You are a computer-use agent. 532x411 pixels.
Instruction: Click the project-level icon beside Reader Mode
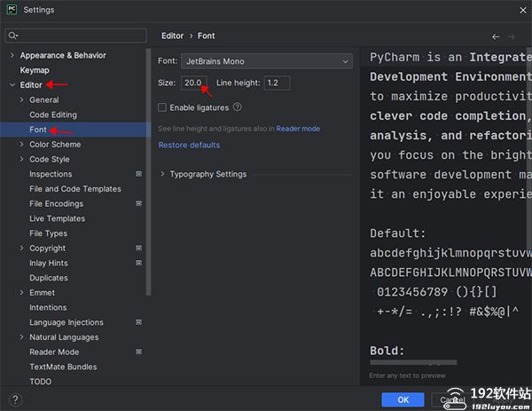point(139,352)
